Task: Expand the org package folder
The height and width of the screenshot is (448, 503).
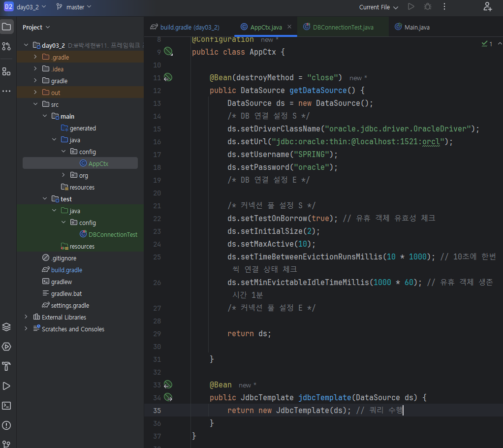Action: click(63, 175)
